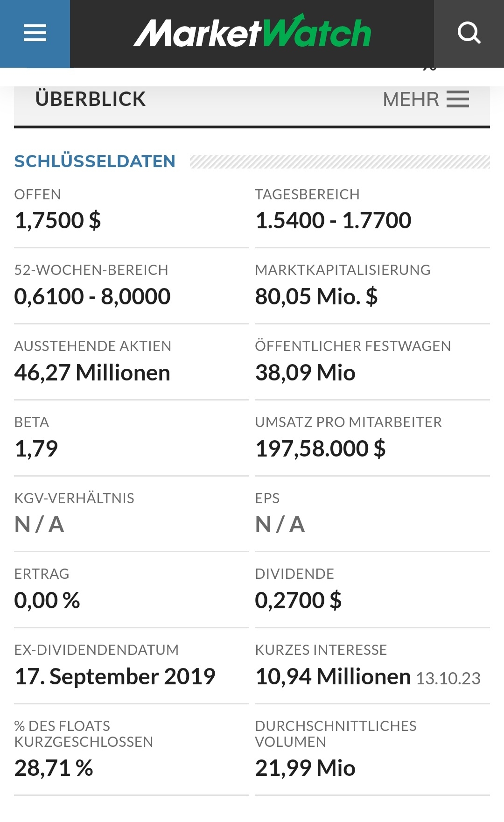
Task: Select the OFFEN value 1,7500 $
Action: pyautogui.click(x=57, y=220)
